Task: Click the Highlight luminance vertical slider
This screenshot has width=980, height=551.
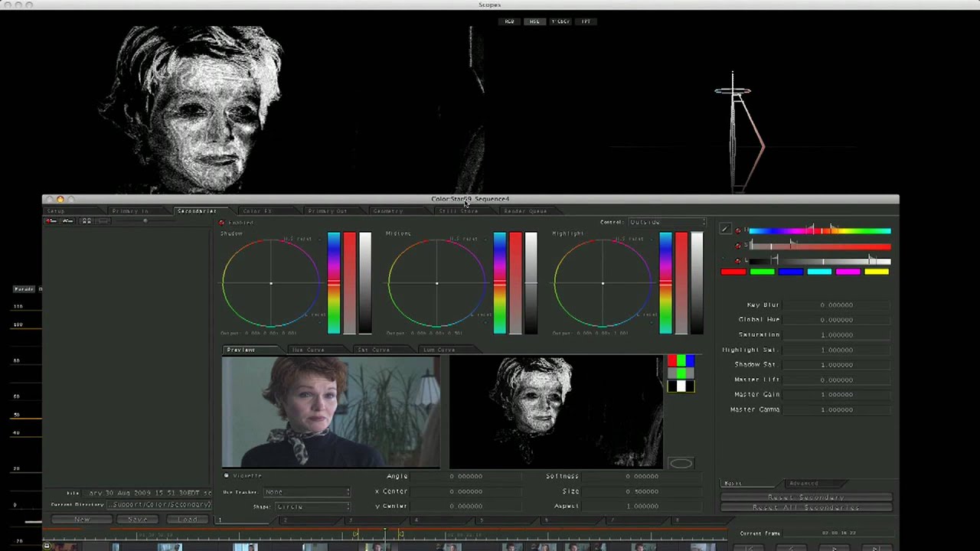Action: (x=697, y=283)
